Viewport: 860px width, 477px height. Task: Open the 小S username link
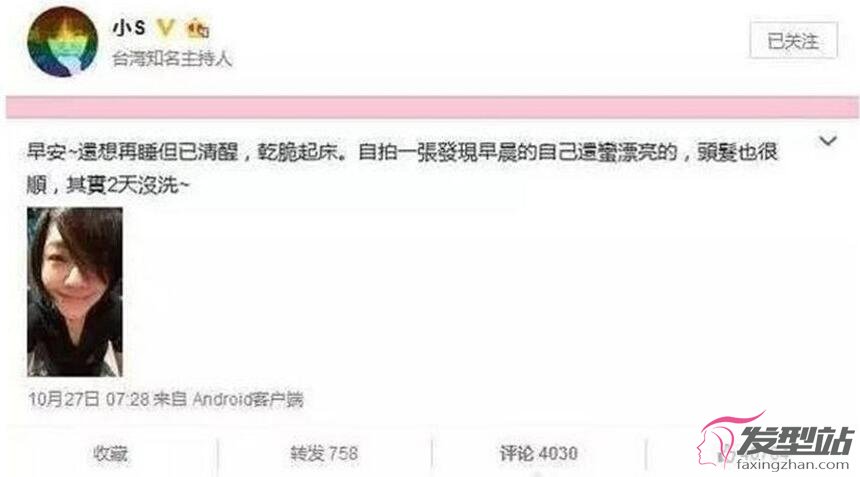[129, 27]
